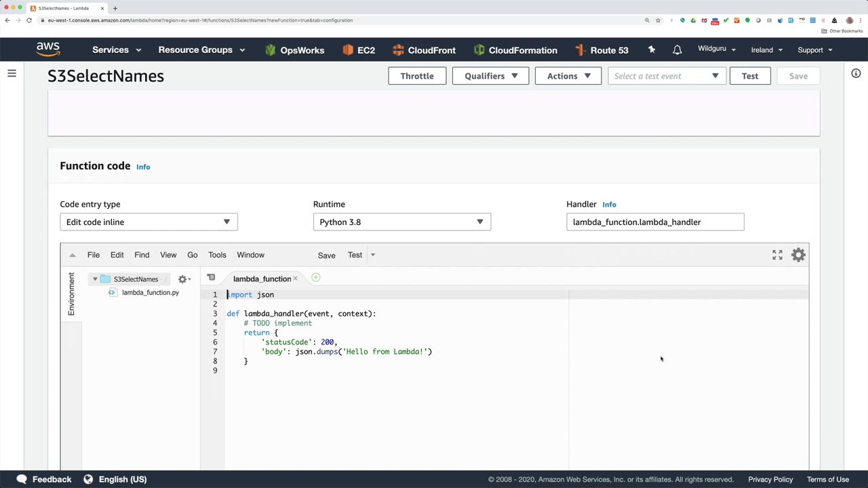Open the Tools menu in editor

[x=217, y=255]
